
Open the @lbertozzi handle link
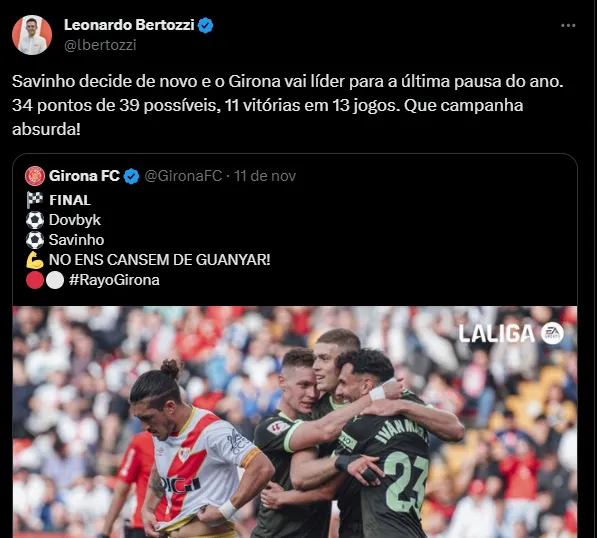point(100,45)
